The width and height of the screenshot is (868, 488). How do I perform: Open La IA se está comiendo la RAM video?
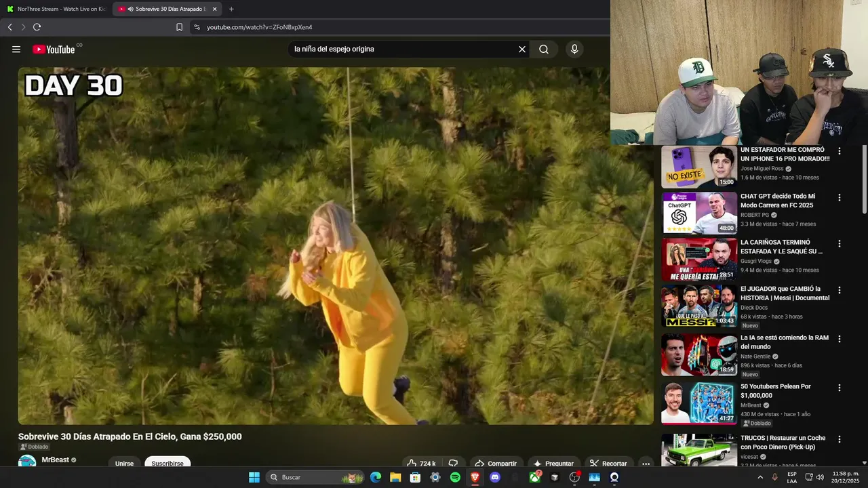[x=785, y=342]
